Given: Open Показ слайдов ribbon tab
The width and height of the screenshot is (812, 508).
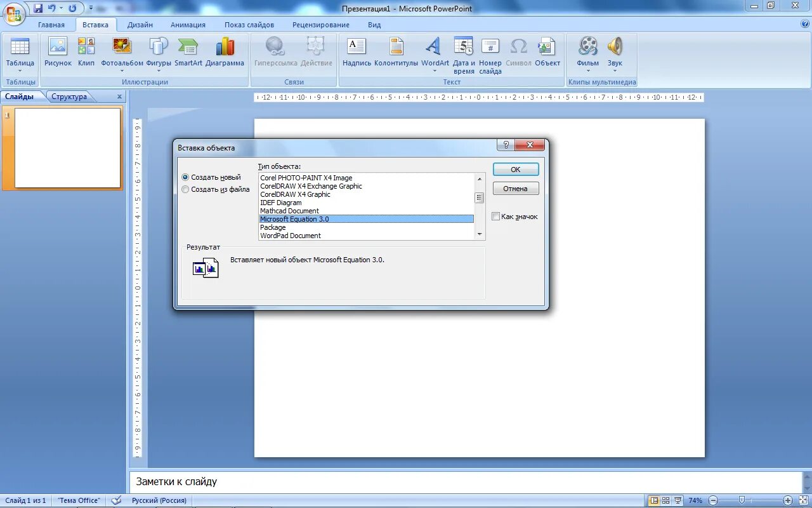Looking at the screenshot, I should pyautogui.click(x=249, y=25).
